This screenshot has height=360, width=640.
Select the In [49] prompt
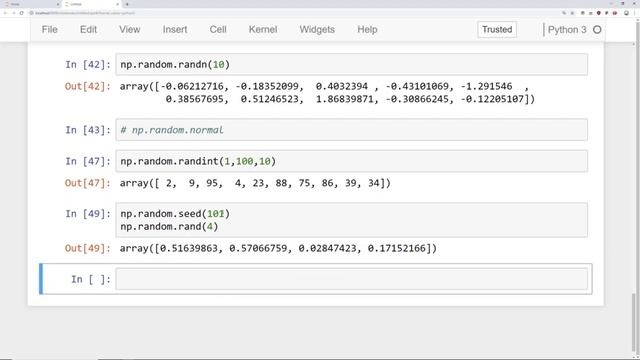pyautogui.click(x=88, y=214)
